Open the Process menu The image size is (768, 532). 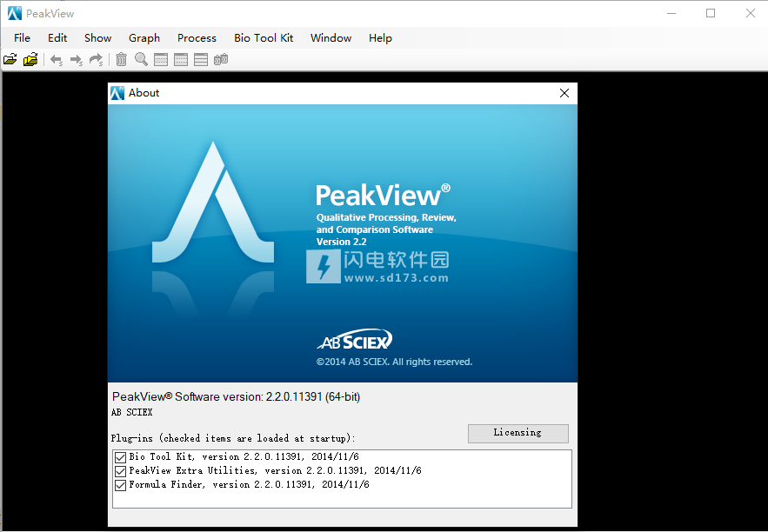tap(197, 37)
